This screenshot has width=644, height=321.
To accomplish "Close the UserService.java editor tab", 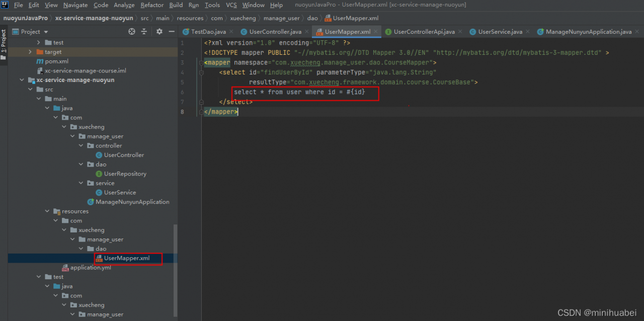I will (527, 32).
